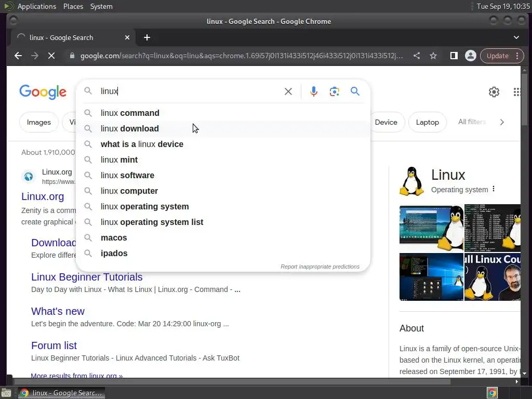Screen dimensions: 532x399
Task: Click the share page icon
Action: click(x=417, y=56)
